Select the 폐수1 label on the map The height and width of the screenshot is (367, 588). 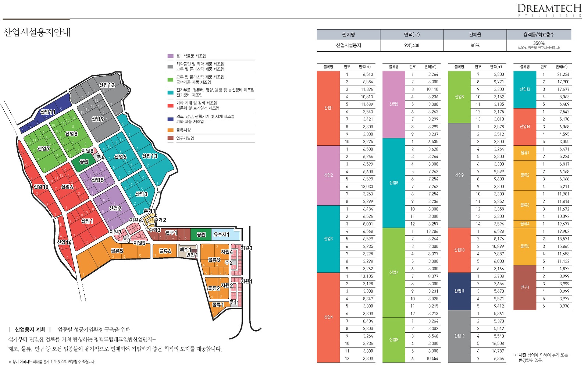(x=185, y=250)
